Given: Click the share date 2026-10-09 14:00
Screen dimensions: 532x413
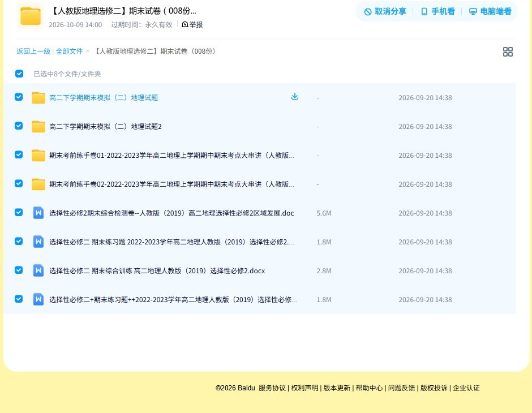Looking at the screenshot, I should [x=75, y=25].
